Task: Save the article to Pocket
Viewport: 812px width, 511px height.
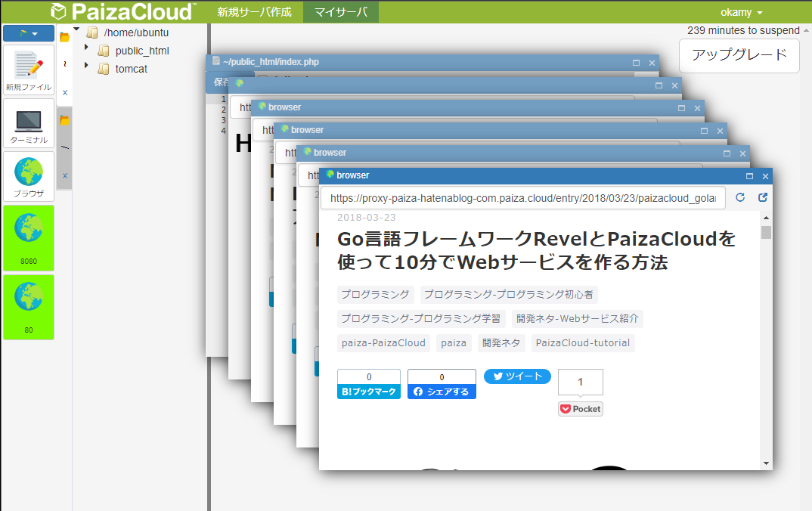Action: [580, 408]
